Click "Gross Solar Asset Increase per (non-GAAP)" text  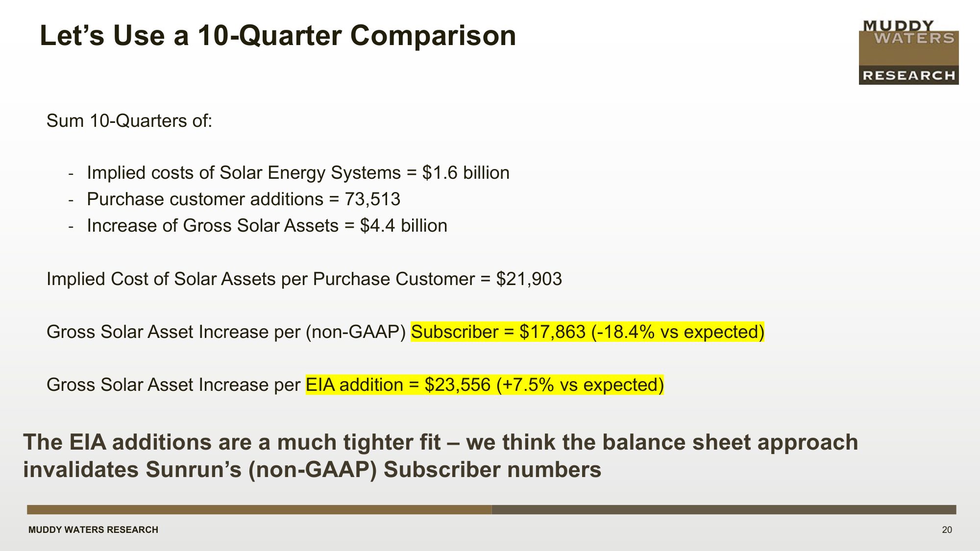click(226, 332)
